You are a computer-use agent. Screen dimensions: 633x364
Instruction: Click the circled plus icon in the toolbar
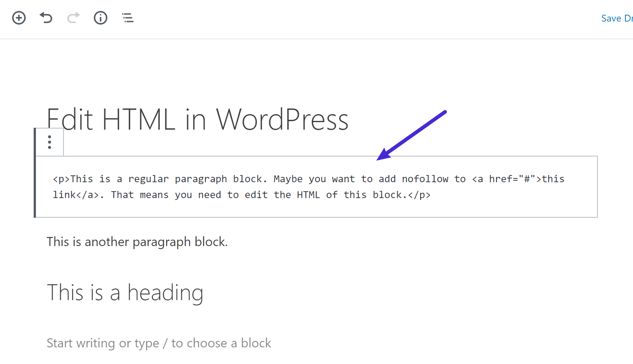tap(19, 18)
